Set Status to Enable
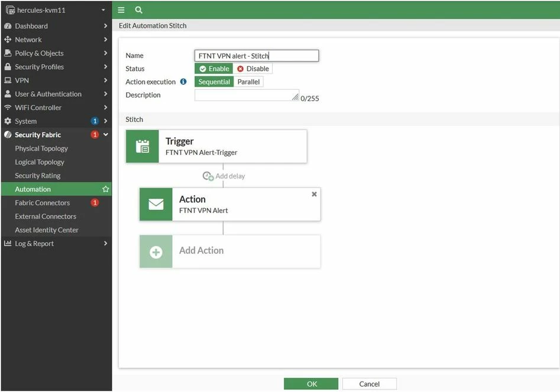The image size is (560, 392). point(214,69)
